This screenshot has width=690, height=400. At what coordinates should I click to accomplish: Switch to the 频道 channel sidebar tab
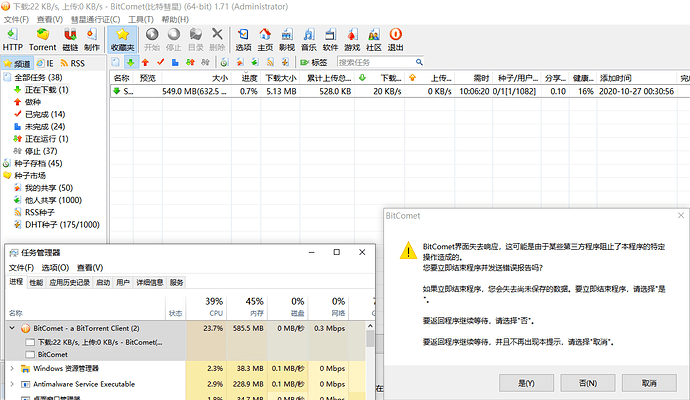(17, 63)
